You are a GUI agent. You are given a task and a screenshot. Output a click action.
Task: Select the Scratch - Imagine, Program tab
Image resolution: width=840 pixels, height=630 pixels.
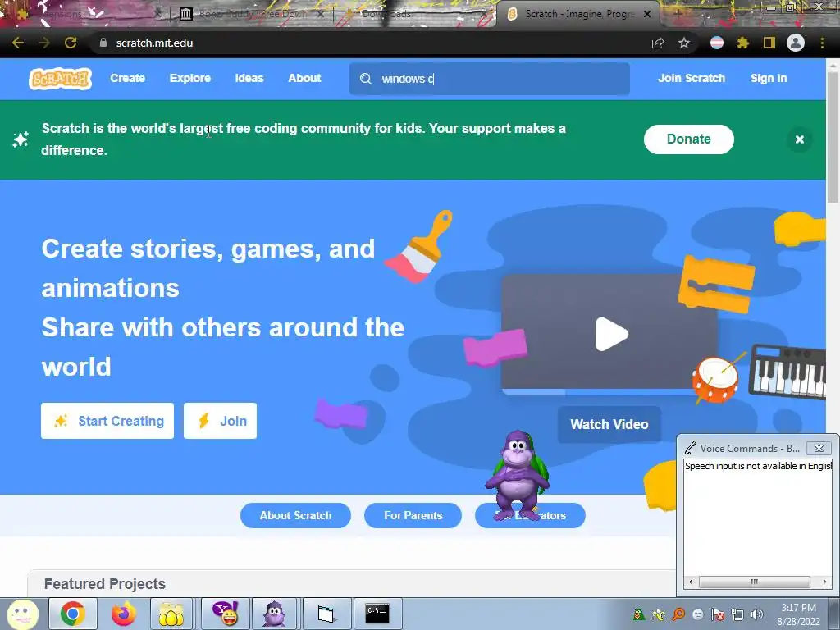click(x=578, y=14)
